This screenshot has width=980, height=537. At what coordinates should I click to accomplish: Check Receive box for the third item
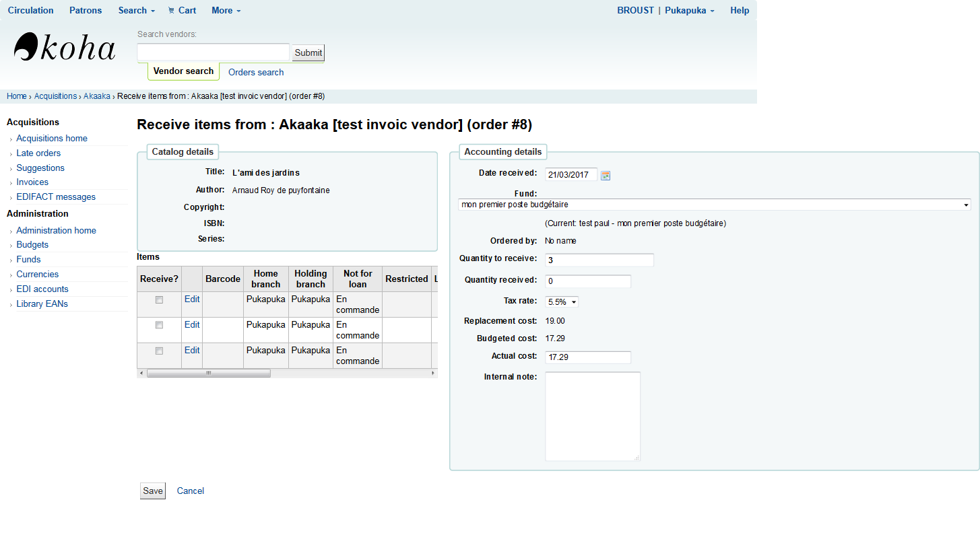pos(159,351)
